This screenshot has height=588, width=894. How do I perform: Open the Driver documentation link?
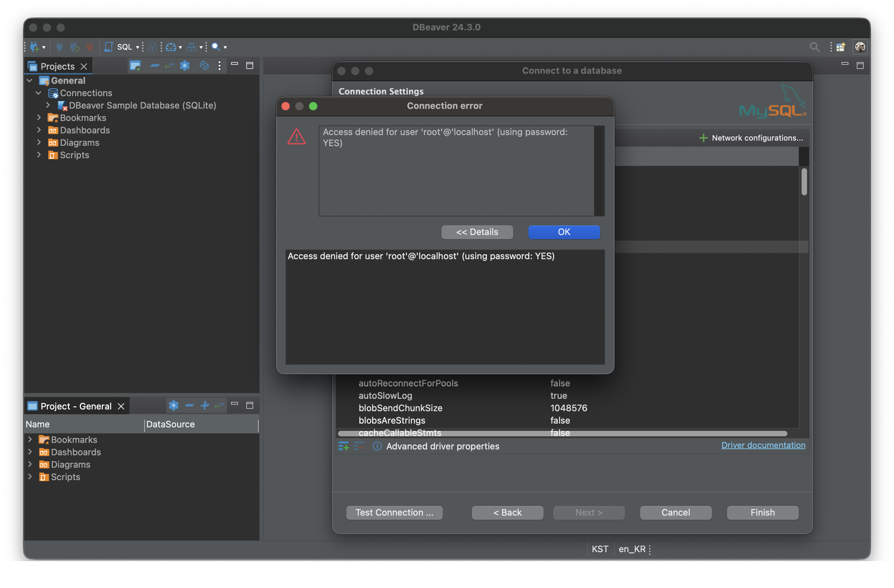point(763,445)
